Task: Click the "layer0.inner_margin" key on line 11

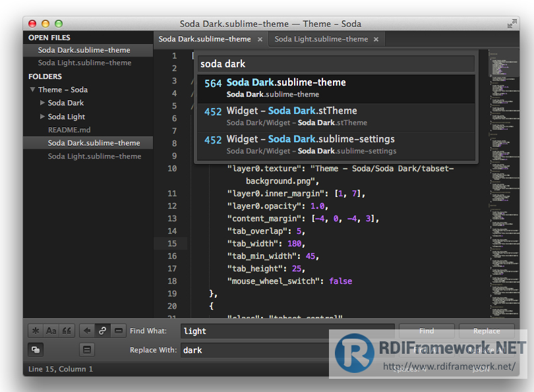Action: pyautogui.click(x=276, y=194)
